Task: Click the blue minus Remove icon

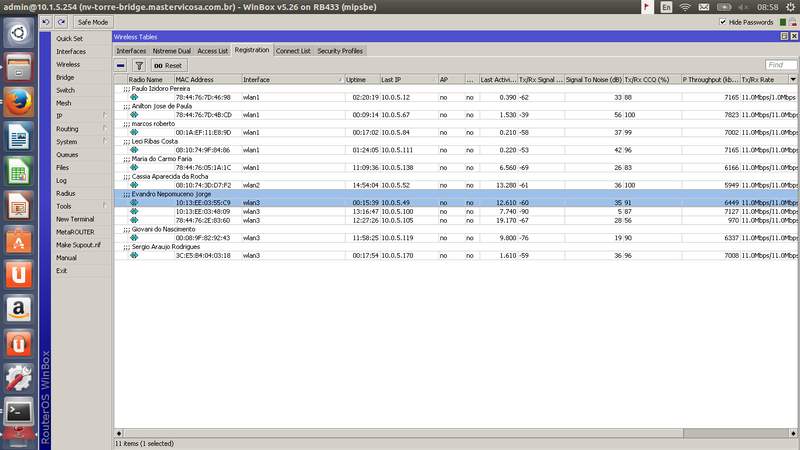Action: (121, 65)
